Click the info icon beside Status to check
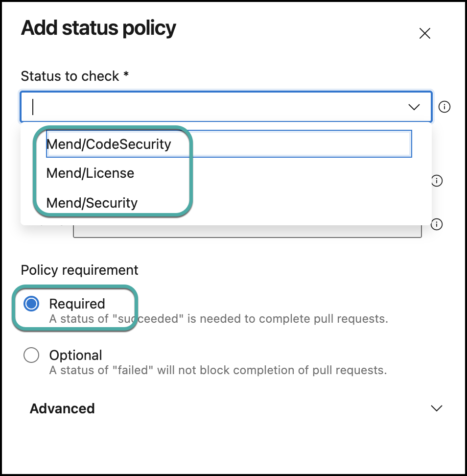The width and height of the screenshot is (467, 476). point(444,107)
